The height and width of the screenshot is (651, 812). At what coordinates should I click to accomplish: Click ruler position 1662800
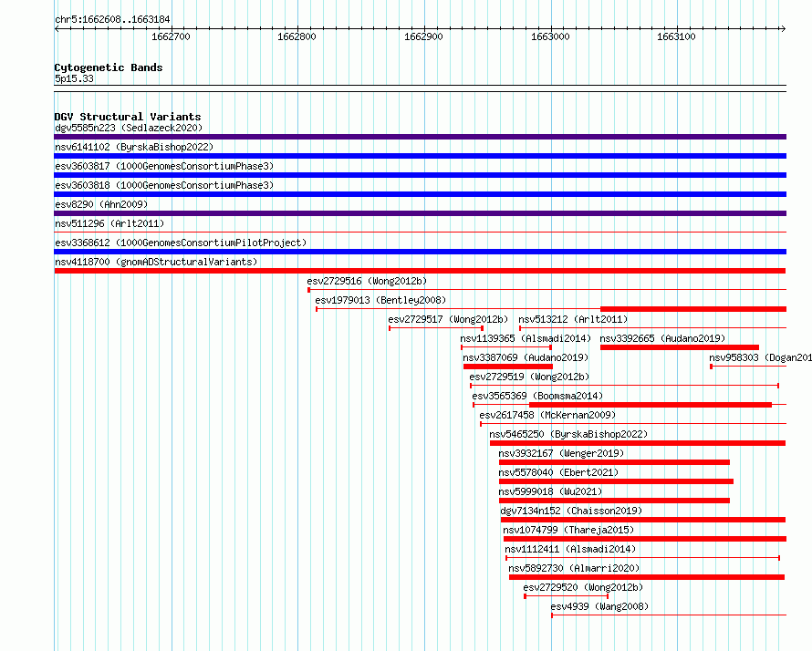point(297,36)
